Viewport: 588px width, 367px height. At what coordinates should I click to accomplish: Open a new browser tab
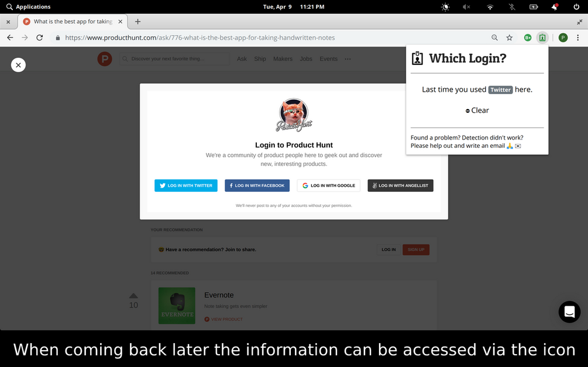pos(137,22)
